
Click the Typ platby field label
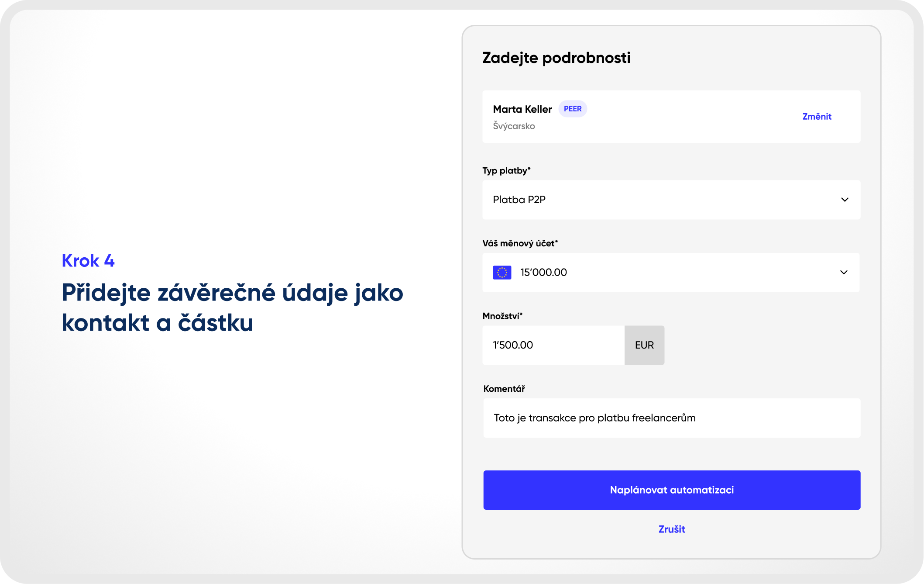[506, 170]
